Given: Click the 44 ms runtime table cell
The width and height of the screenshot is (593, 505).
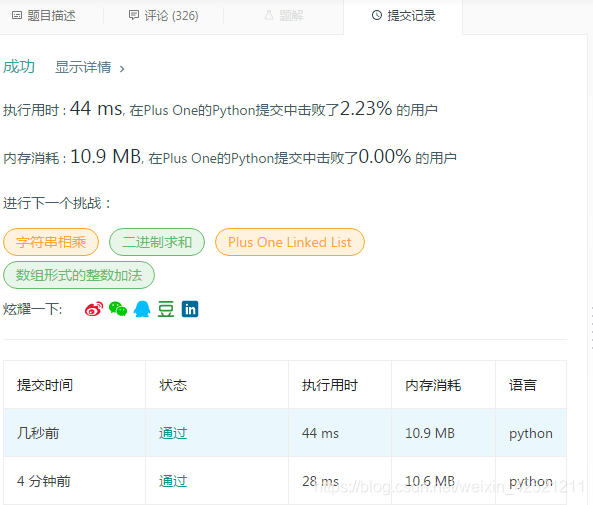Looking at the screenshot, I should [x=340, y=433].
